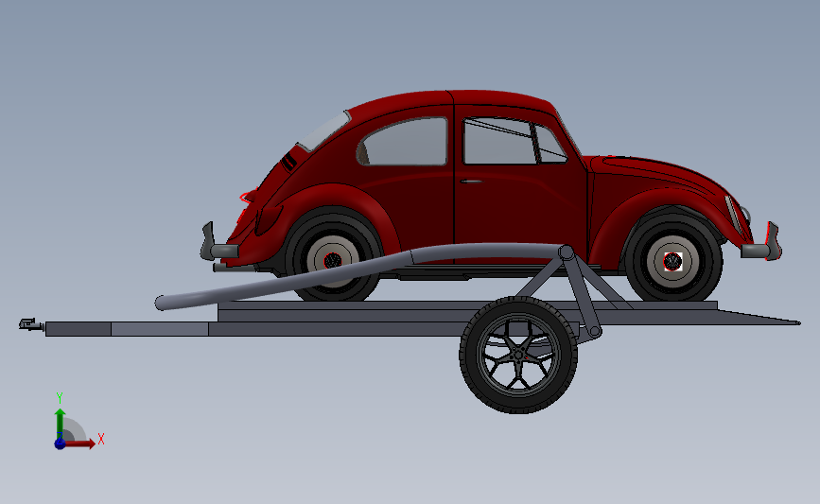The width and height of the screenshot is (820, 504).
Task: Select the trailer's tapered loading ramp end
Action: click(x=759, y=317)
